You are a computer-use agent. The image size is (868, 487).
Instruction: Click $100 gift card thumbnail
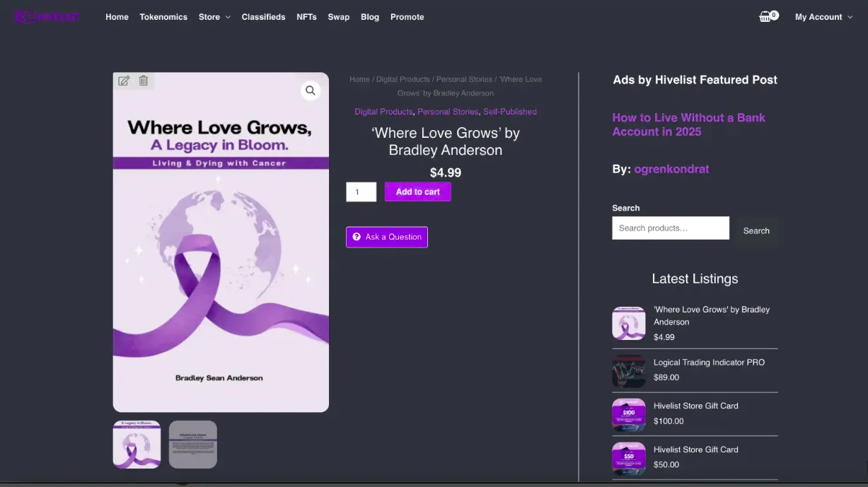(629, 415)
